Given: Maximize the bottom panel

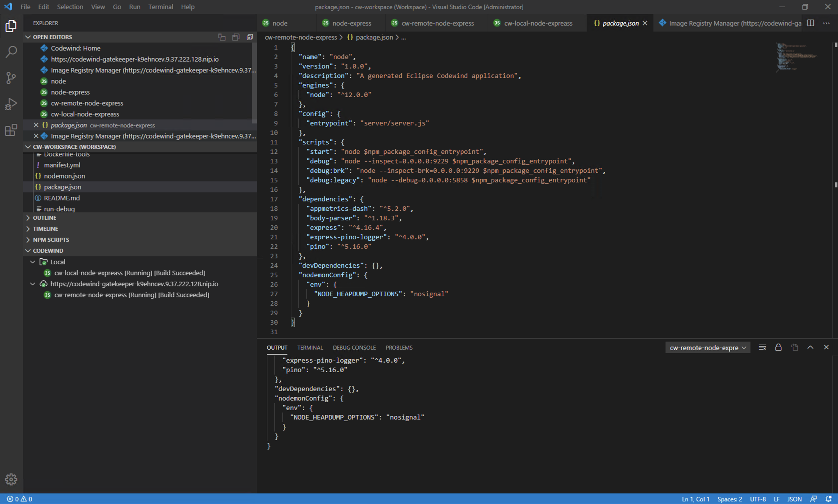Looking at the screenshot, I should coord(811,347).
